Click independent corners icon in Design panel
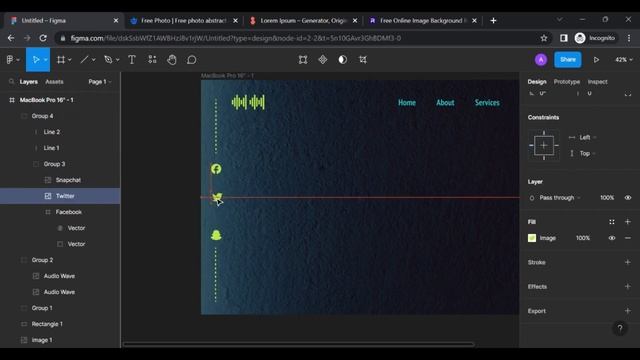 (628, 93)
